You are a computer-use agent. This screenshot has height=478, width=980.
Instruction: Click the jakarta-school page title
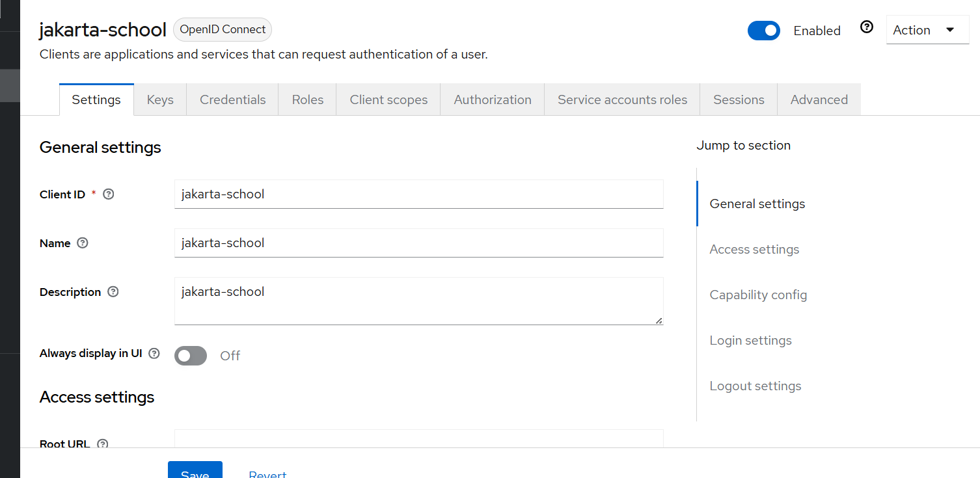103,29
